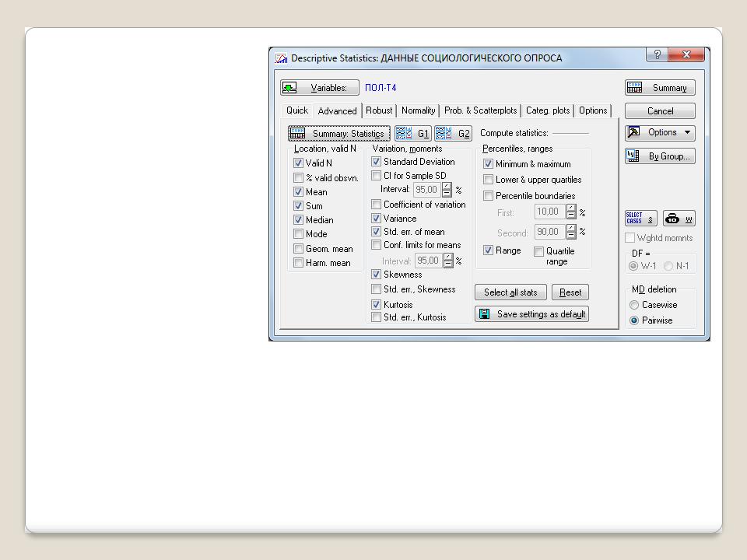The width and height of the screenshot is (747, 560).
Task: Toggle the Mean checkbox
Action: pos(298,192)
